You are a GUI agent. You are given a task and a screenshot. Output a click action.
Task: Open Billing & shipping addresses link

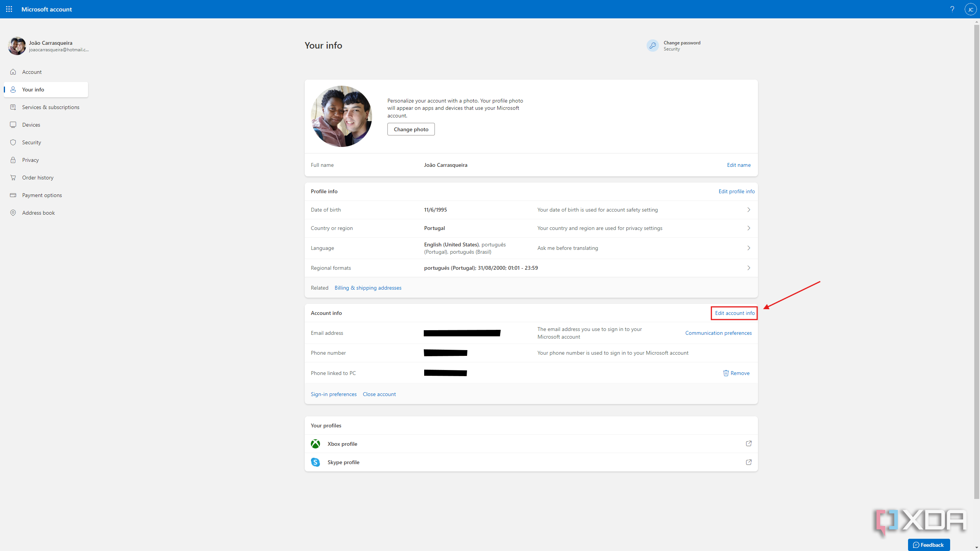point(367,287)
